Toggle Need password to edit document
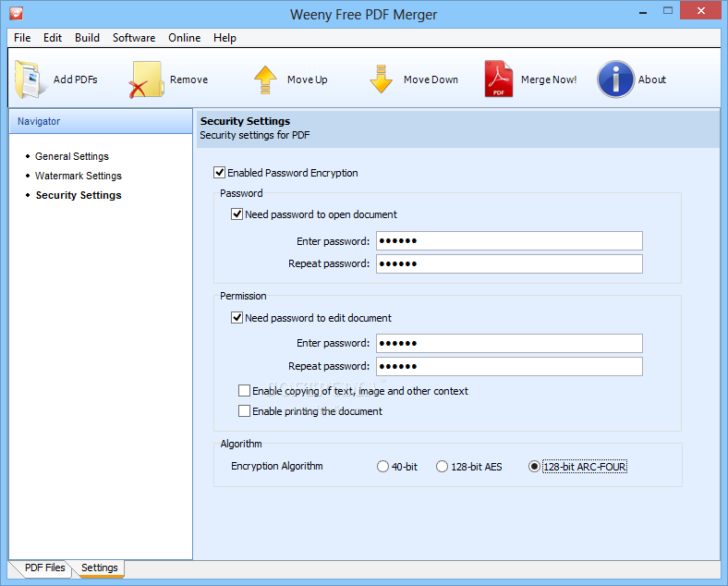The image size is (728, 586). coord(237,318)
